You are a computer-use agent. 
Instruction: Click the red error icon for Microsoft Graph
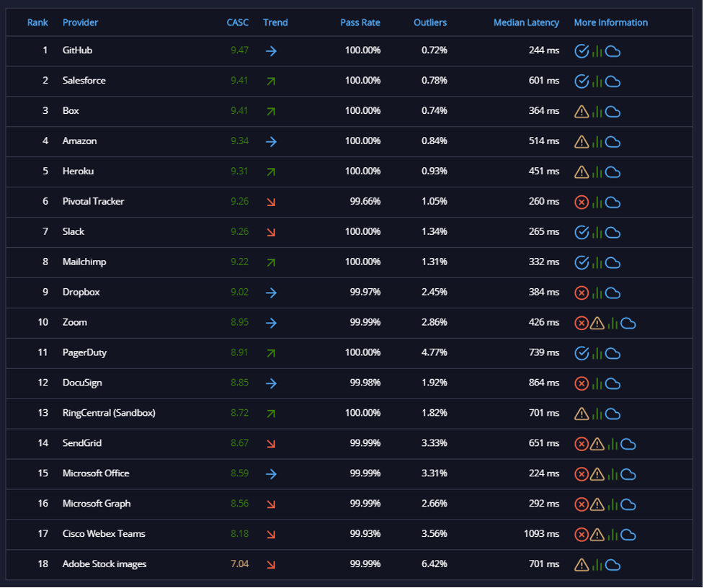coord(582,504)
